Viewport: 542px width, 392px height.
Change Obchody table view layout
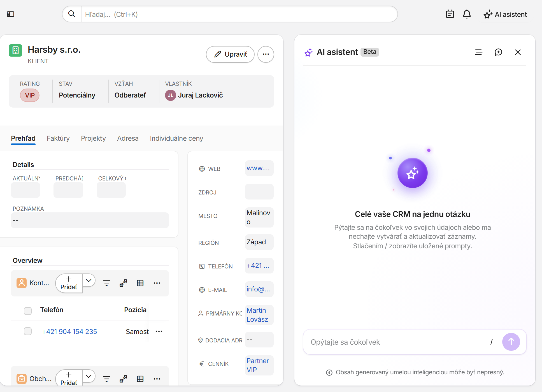140,379
